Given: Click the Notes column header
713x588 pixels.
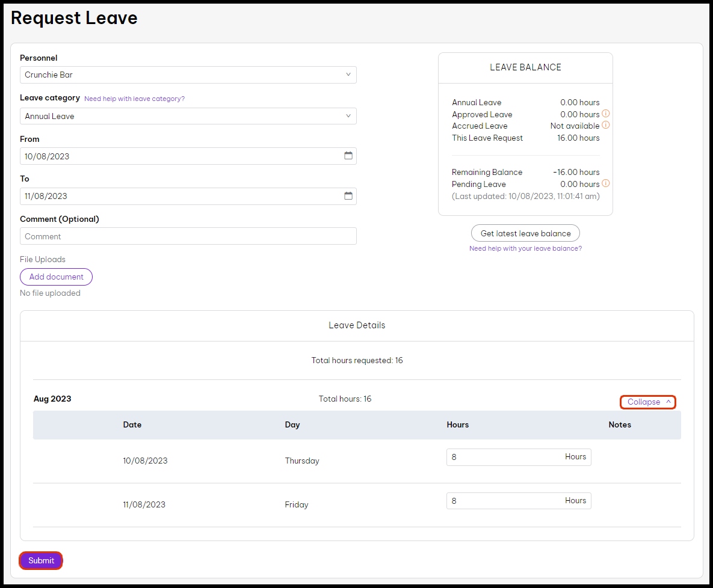Looking at the screenshot, I should [x=619, y=424].
